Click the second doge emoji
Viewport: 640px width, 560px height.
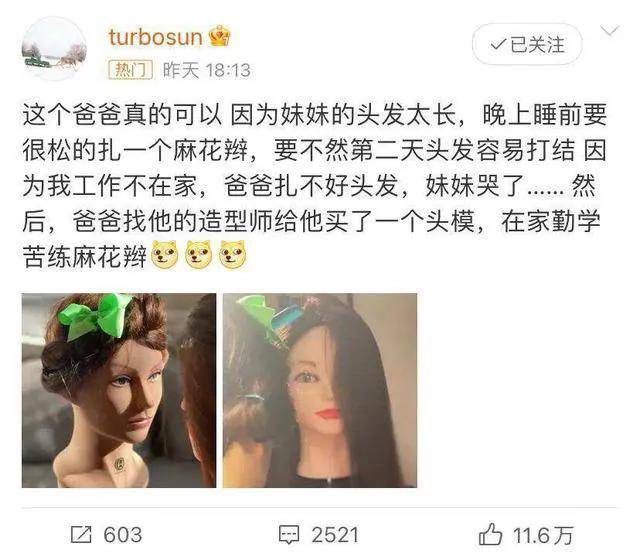pos(199,255)
